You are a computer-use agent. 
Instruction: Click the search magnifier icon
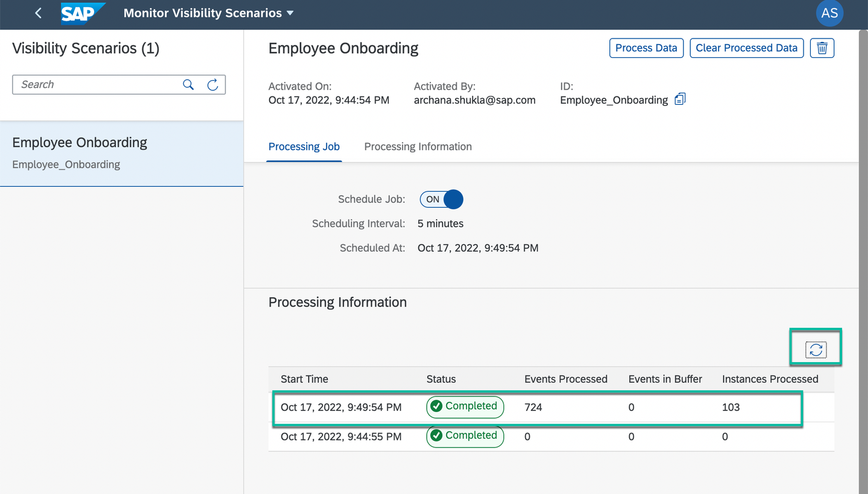[x=188, y=85]
